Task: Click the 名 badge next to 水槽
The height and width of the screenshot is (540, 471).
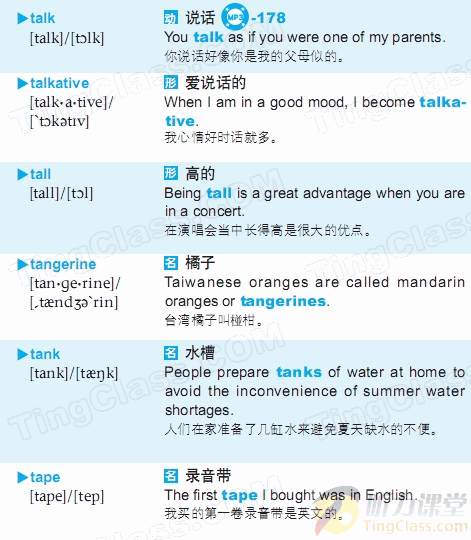Action: pyautogui.click(x=171, y=353)
